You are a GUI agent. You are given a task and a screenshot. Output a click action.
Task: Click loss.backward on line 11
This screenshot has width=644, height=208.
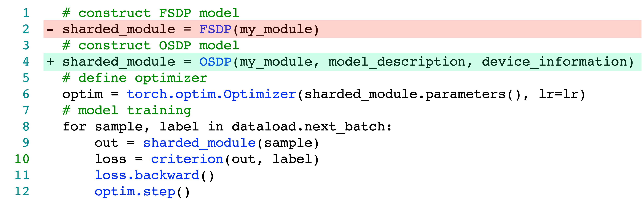147,175
